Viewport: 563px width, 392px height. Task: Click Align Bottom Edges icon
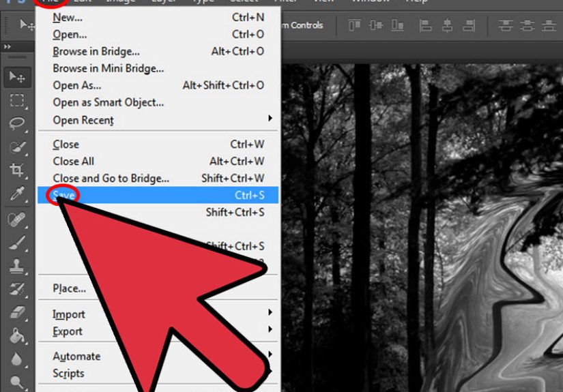[397, 25]
